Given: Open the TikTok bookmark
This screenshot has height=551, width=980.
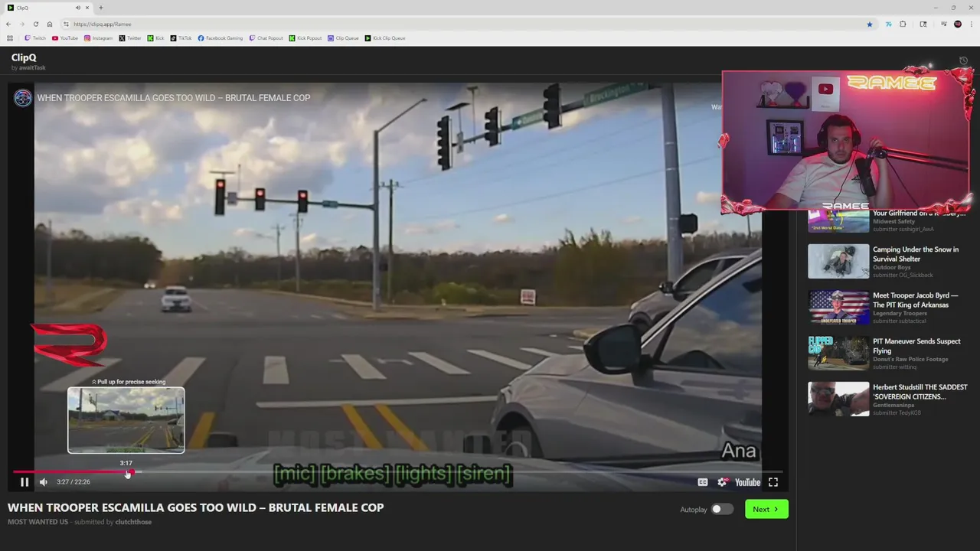Looking at the screenshot, I should pos(181,37).
